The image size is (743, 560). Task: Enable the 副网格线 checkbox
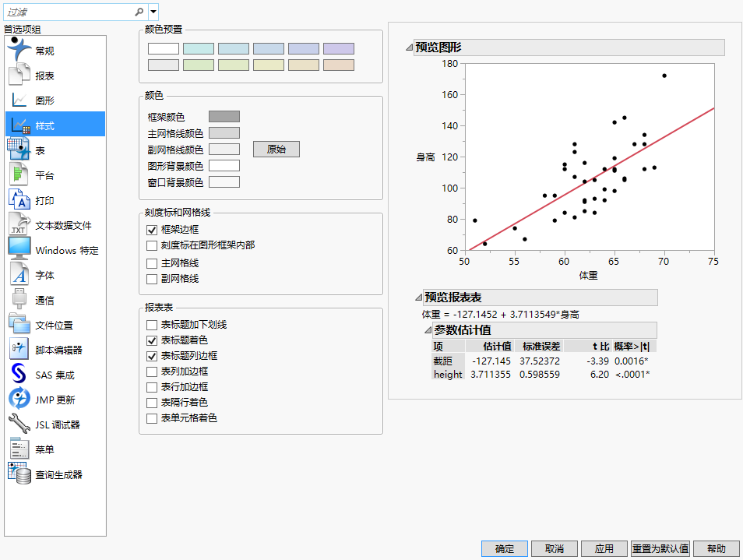click(152, 279)
